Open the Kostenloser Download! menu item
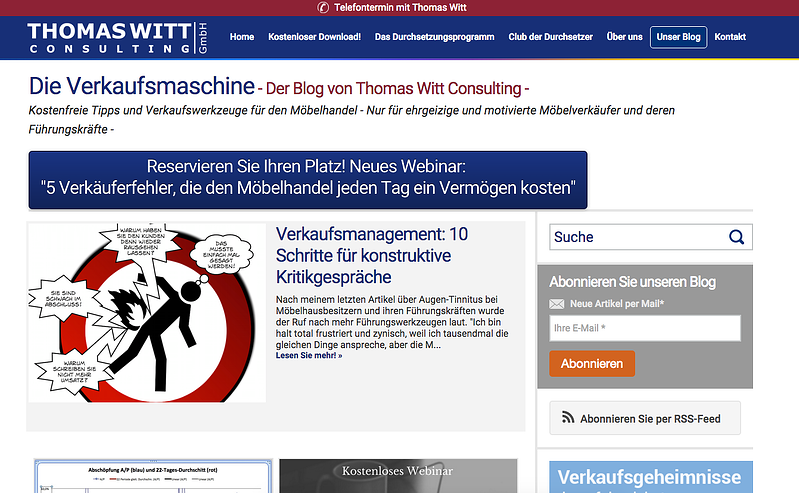 [314, 37]
